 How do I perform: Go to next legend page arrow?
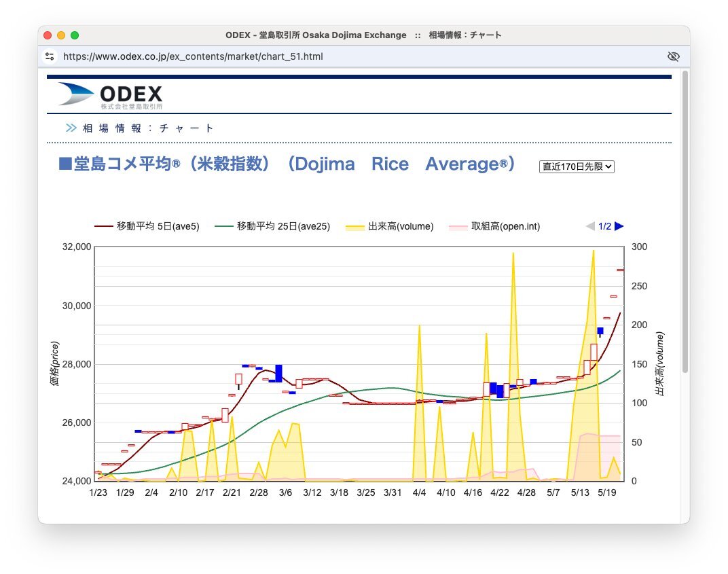point(619,226)
